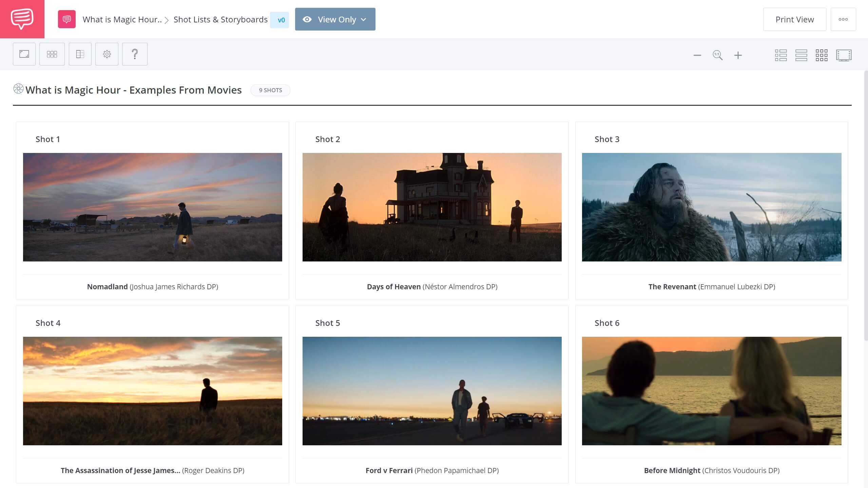Click the Nomadland (Joshua James Richards DP) caption

pyautogui.click(x=153, y=287)
